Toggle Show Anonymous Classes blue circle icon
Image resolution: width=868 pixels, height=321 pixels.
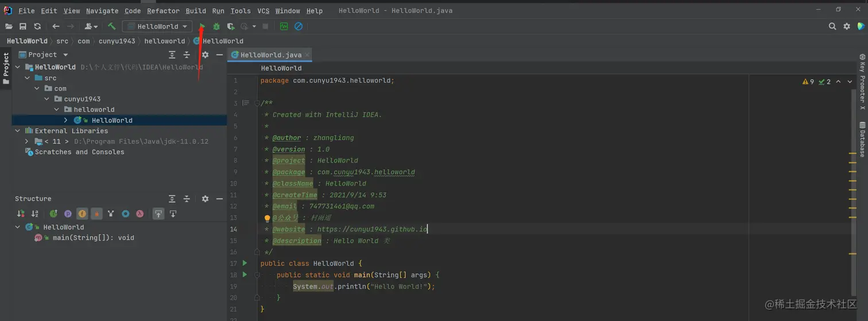pos(125,214)
